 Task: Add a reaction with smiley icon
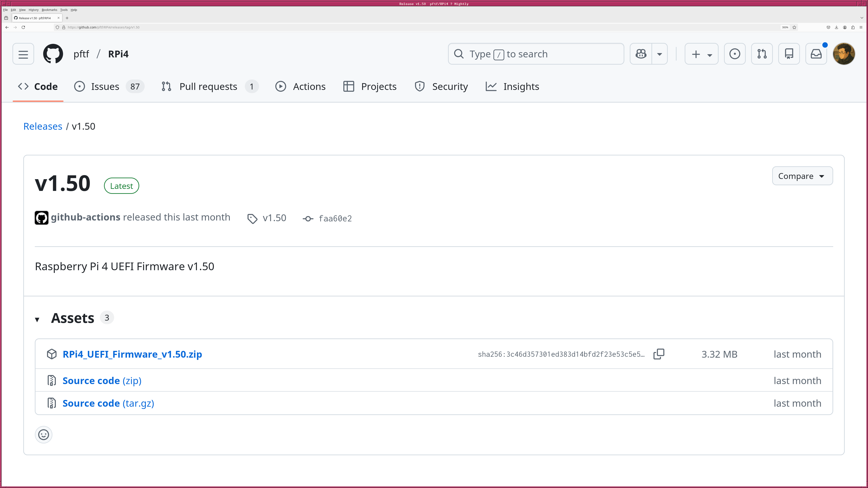coord(43,434)
